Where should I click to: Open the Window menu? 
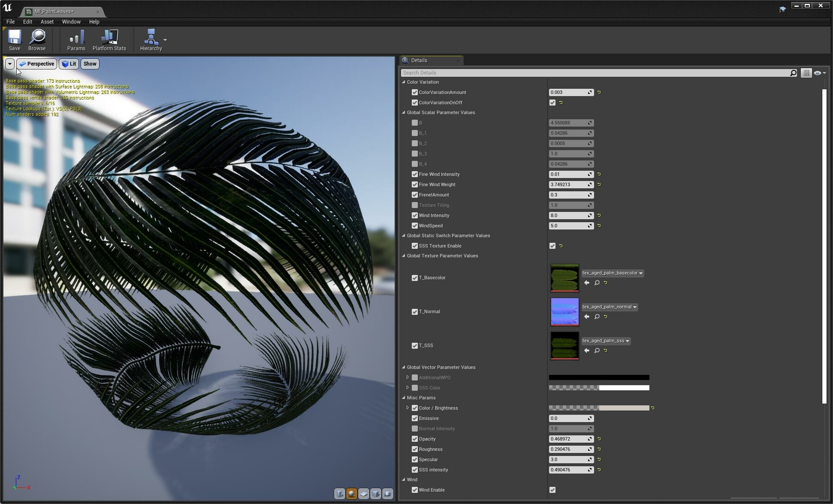[x=71, y=22]
